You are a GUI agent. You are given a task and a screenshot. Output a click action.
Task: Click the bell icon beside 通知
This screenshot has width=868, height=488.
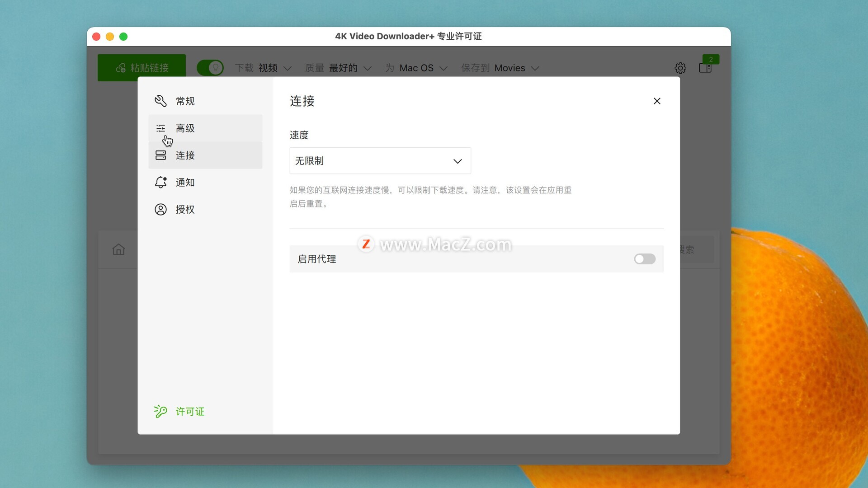click(x=160, y=183)
